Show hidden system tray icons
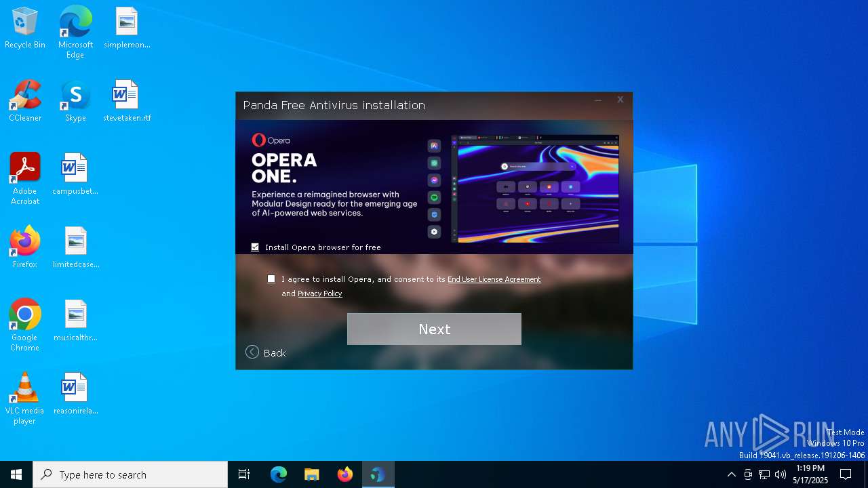868x488 pixels. click(x=731, y=474)
